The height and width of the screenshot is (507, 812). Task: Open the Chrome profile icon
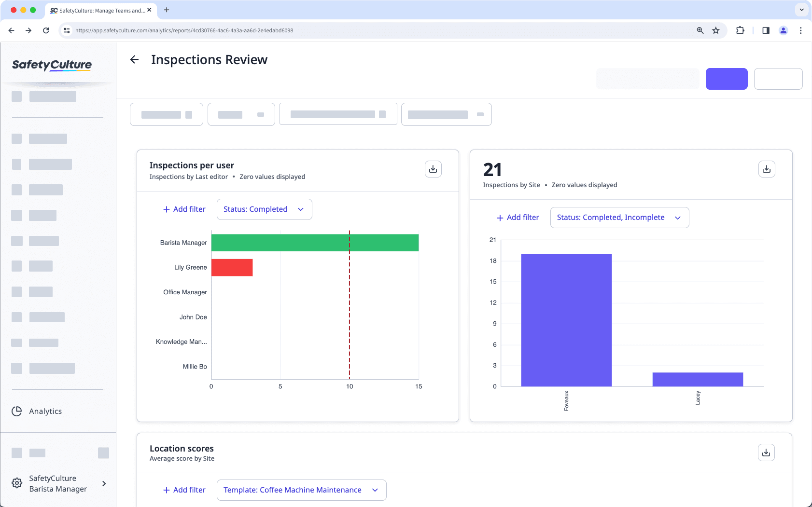(x=784, y=30)
